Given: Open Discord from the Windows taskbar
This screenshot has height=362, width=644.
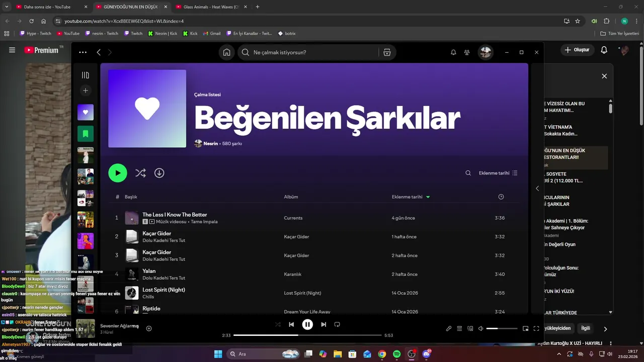Looking at the screenshot, I should tap(427, 354).
